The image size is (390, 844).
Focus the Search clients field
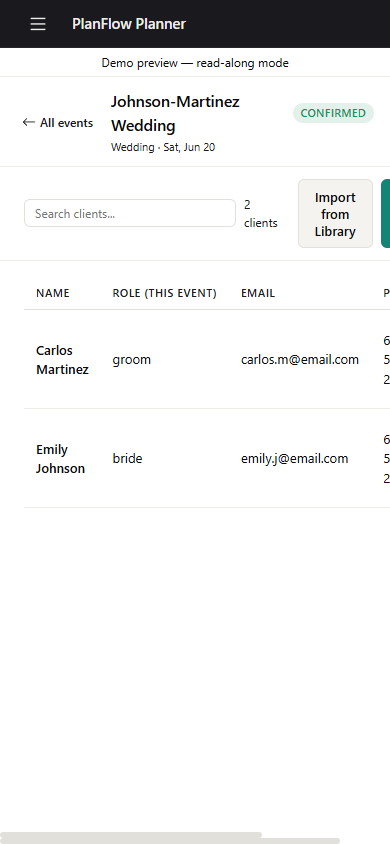130,213
